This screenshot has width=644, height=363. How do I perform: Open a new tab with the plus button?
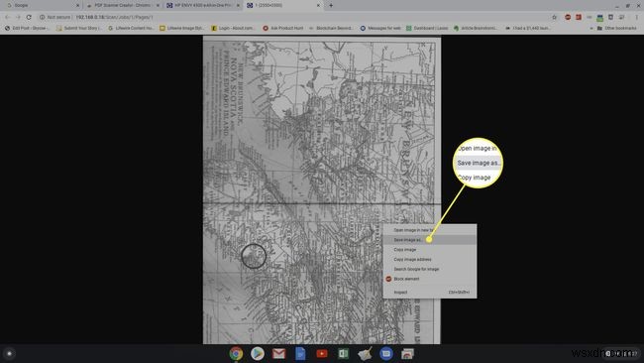click(331, 5)
